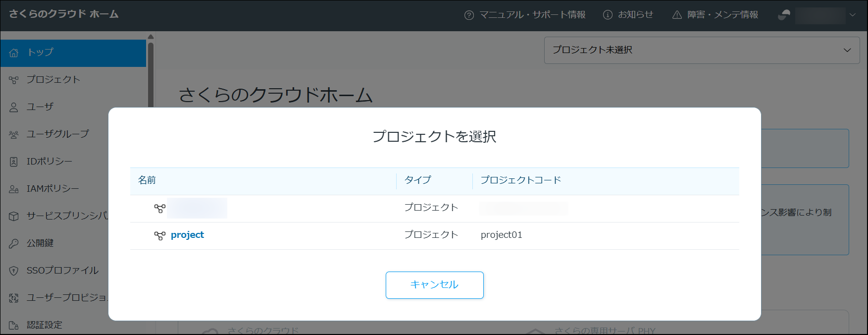
Task: Click the project row's tree icon
Action: click(x=159, y=235)
